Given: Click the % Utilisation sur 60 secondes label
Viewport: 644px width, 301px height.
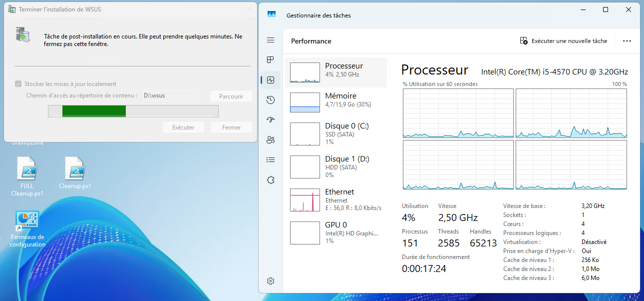Looking at the screenshot, I should pyautogui.click(x=440, y=84).
